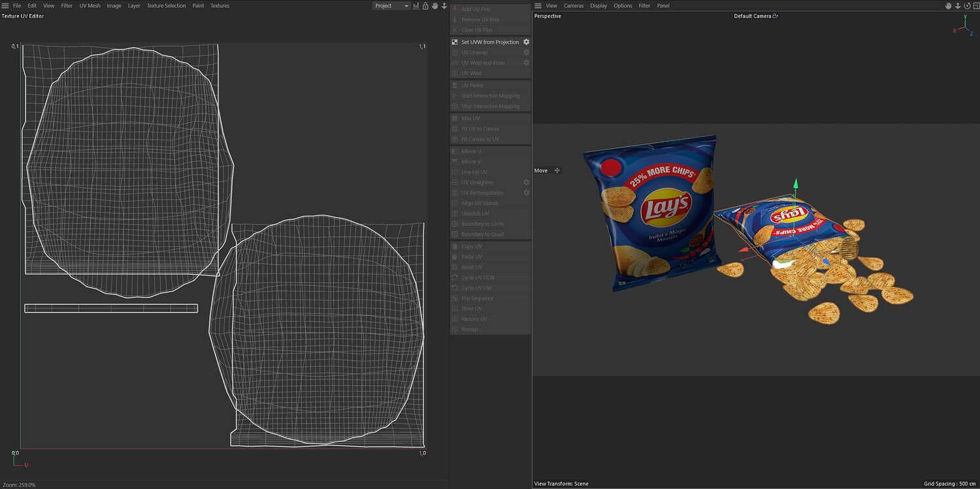Click the Copy UV command

[490, 247]
